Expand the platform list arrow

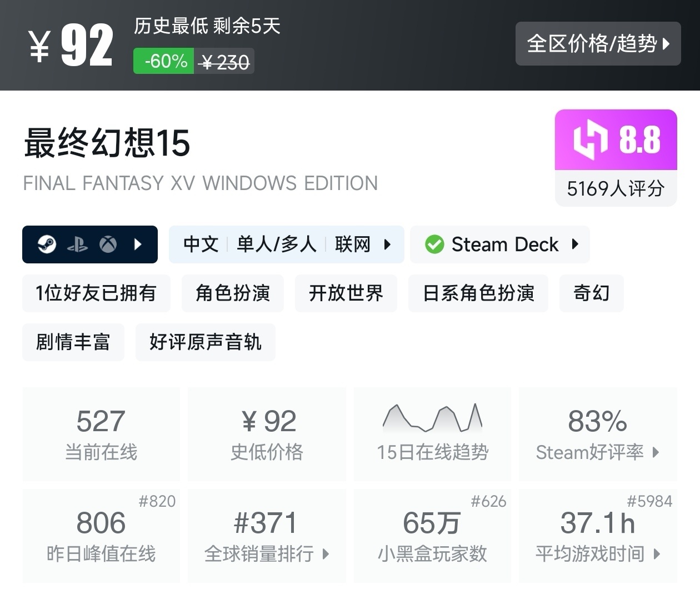coord(138,244)
